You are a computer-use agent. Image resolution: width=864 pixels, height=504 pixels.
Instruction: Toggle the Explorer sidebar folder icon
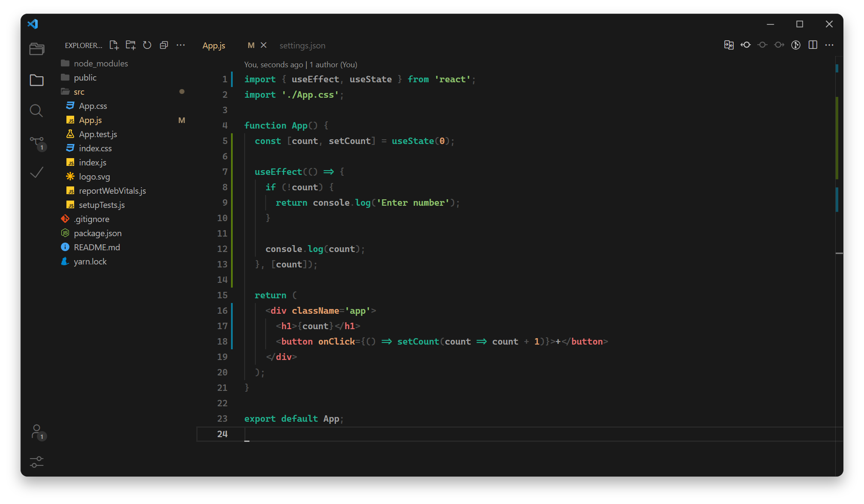[37, 80]
